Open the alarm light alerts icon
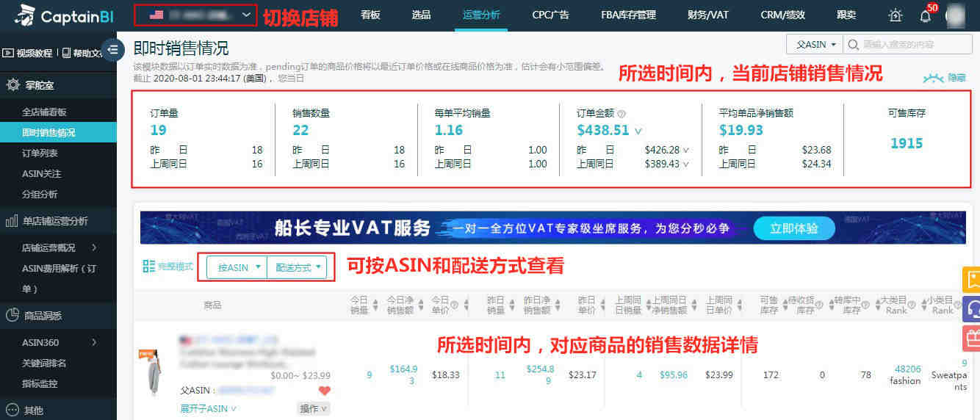 pos(895,15)
